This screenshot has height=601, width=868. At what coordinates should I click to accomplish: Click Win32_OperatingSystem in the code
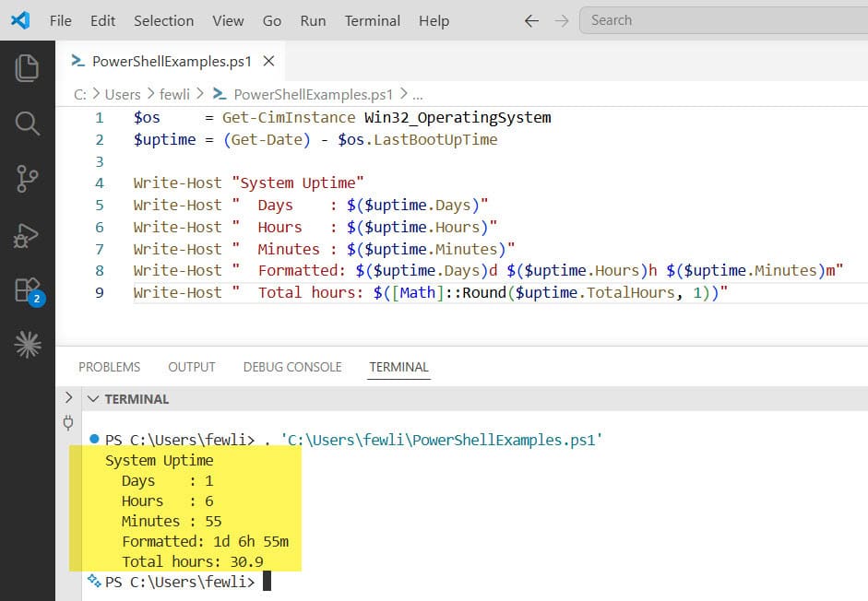click(458, 117)
